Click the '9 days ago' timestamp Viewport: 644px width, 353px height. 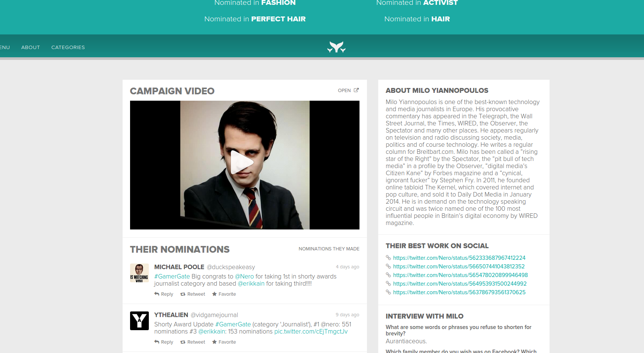click(x=347, y=314)
